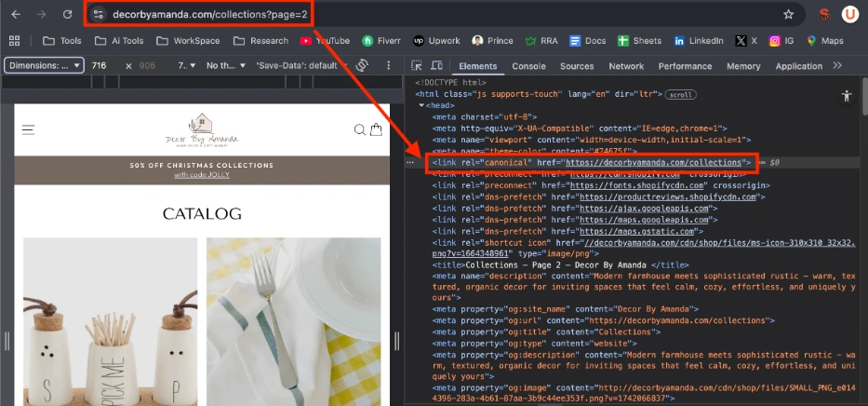Click the inspect element picker icon
The width and height of the screenshot is (868, 406).
[416, 66]
